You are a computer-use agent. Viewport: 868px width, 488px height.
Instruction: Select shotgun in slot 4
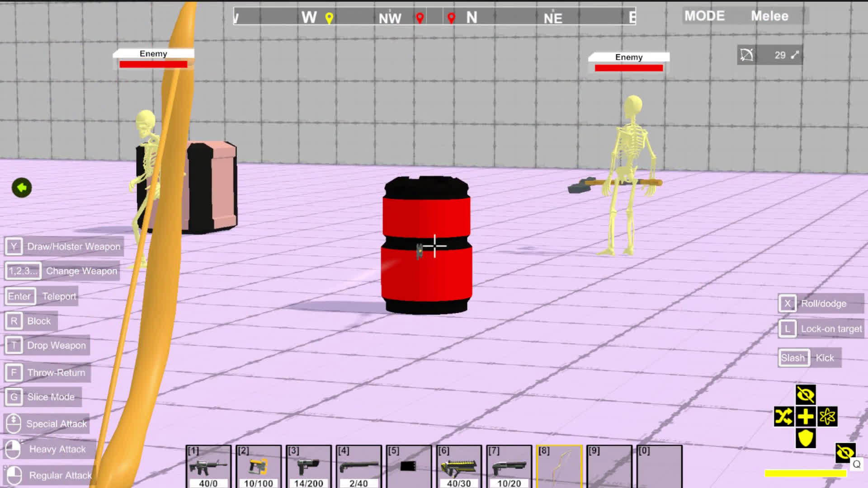359,466
